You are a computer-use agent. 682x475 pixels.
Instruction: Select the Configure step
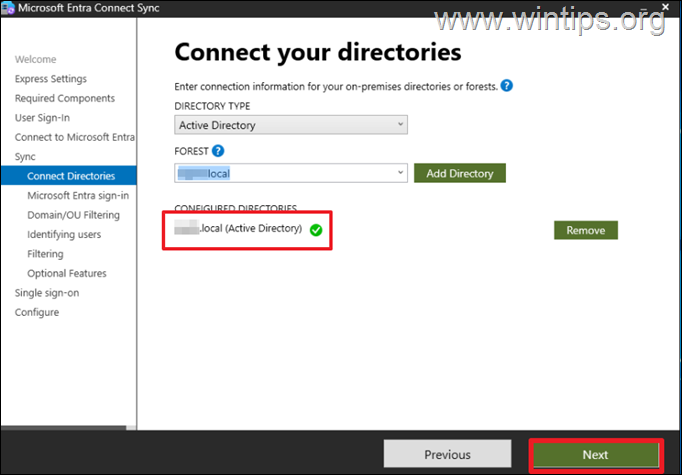[37, 312]
